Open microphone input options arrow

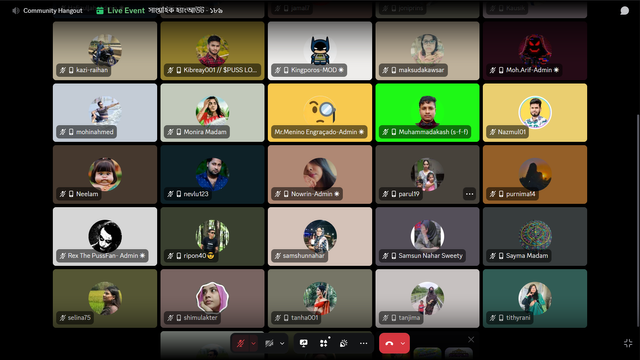point(253,343)
